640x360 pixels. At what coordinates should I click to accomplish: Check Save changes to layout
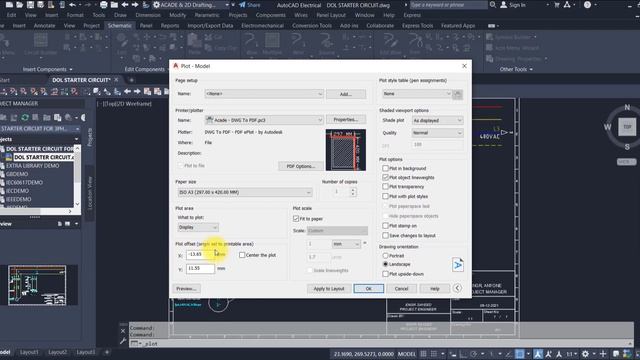(385, 235)
